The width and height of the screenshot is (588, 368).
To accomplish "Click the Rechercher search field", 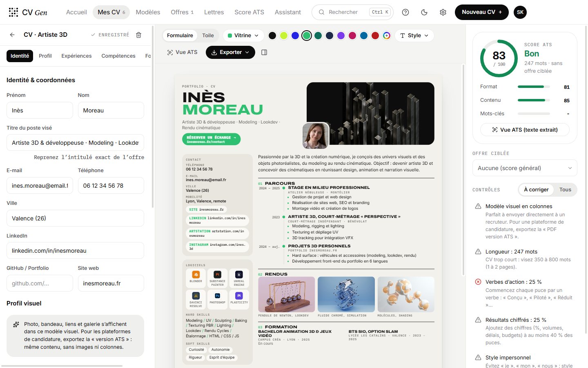I will (352, 12).
